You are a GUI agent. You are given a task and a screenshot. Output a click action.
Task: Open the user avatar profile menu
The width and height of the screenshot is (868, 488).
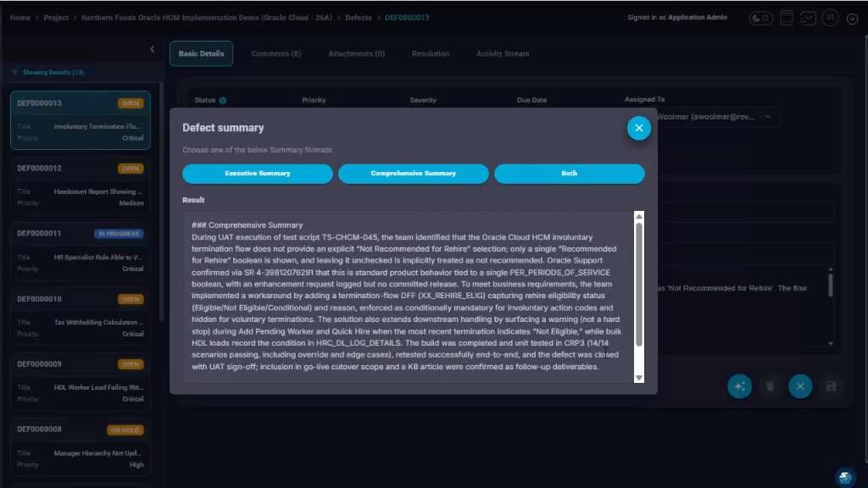pos(830,18)
